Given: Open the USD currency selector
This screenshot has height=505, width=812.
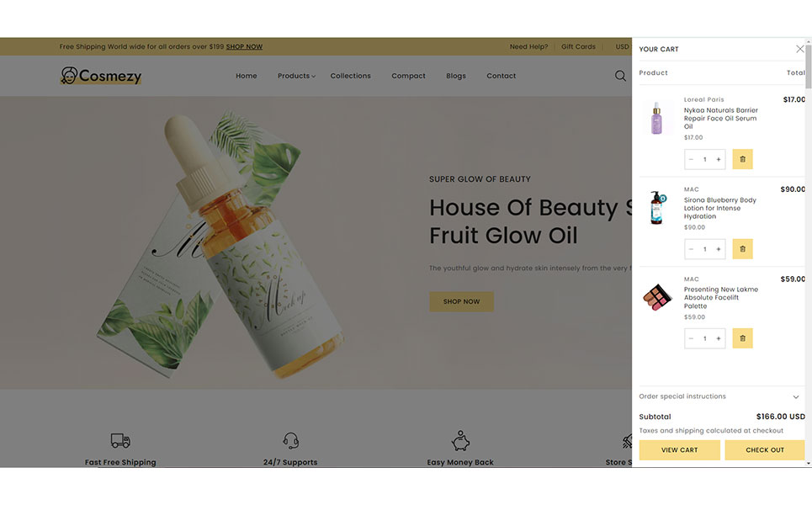Looking at the screenshot, I should 622,46.
